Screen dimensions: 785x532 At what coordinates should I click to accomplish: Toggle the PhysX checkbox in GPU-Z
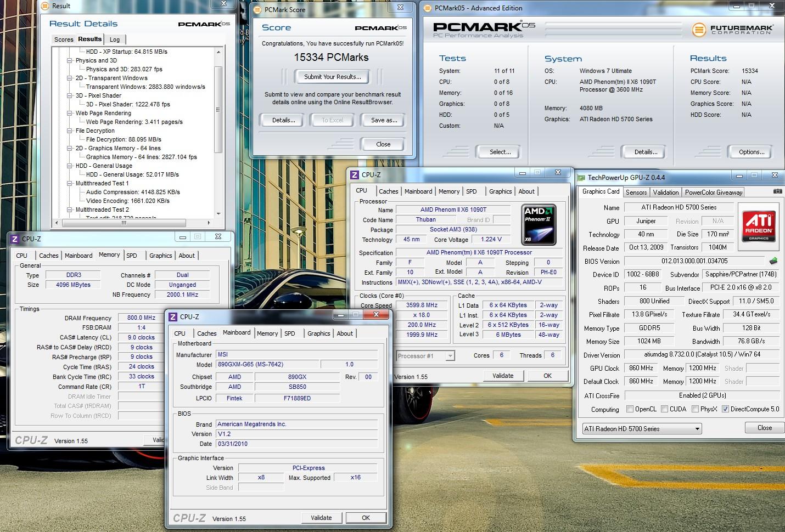click(696, 409)
